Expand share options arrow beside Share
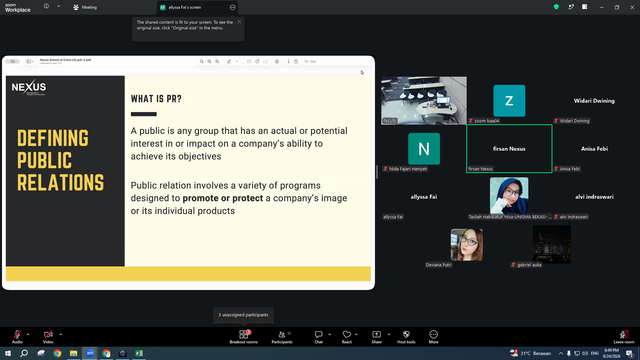Image resolution: width=640 pixels, height=360 pixels. (389, 334)
